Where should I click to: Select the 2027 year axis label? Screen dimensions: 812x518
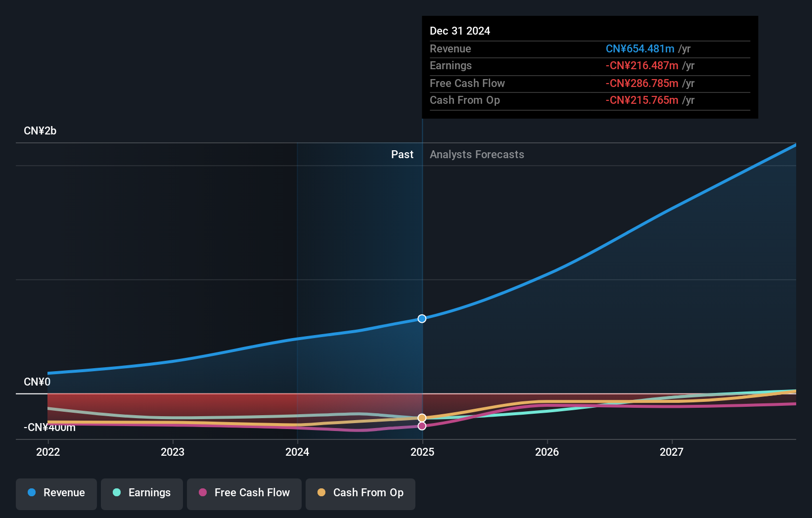pyautogui.click(x=672, y=452)
